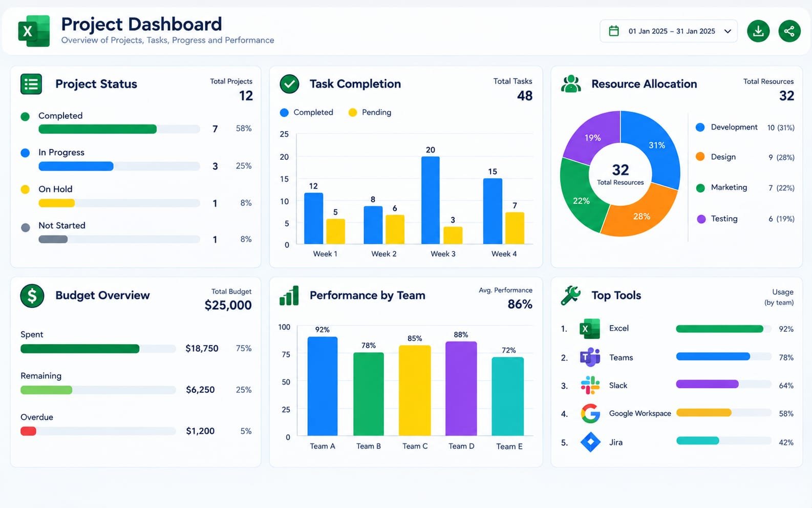
Task: Toggle the Marketing legend dot
Action: pos(700,188)
